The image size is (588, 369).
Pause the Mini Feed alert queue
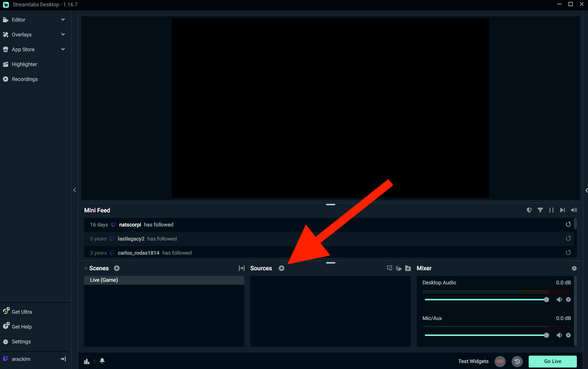click(x=551, y=210)
